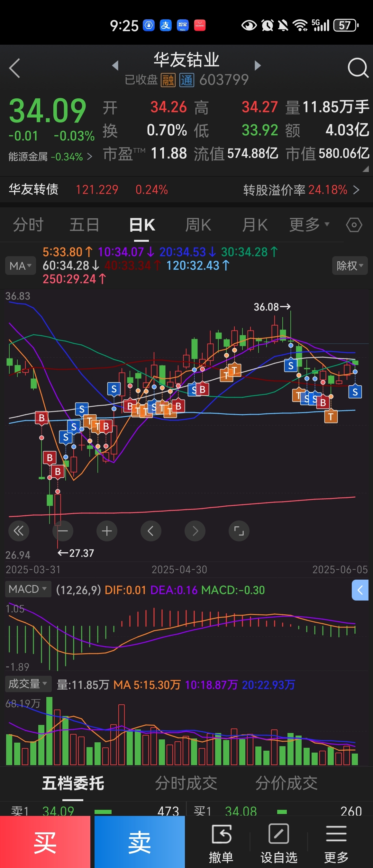The height and width of the screenshot is (868, 373).
Task: Tap Wi-Fi icon in status bar
Action: (x=300, y=25)
